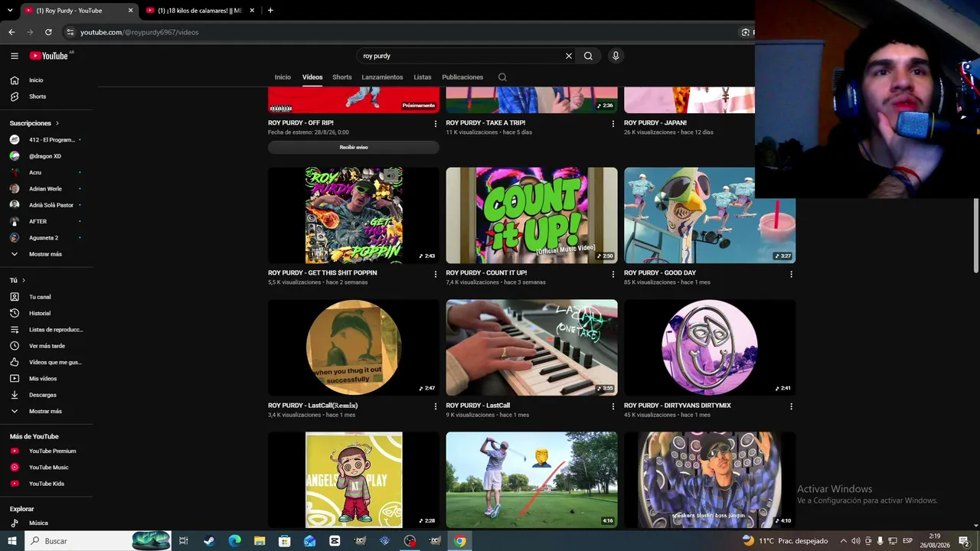Screen dimensions: 980x551
Task: Open options menu for GOOD DAY
Action: point(791,274)
